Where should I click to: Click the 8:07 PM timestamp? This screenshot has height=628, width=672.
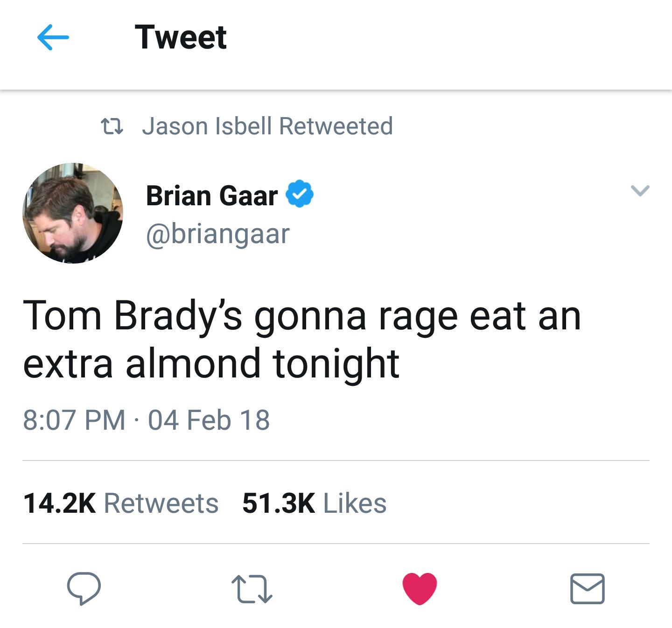pos(74,419)
